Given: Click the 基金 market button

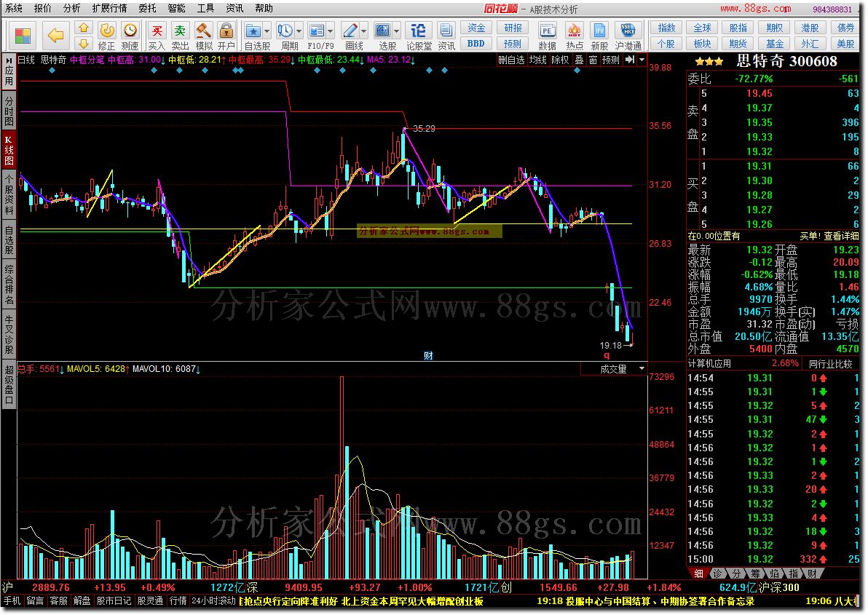Looking at the screenshot, I should point(775,43).
